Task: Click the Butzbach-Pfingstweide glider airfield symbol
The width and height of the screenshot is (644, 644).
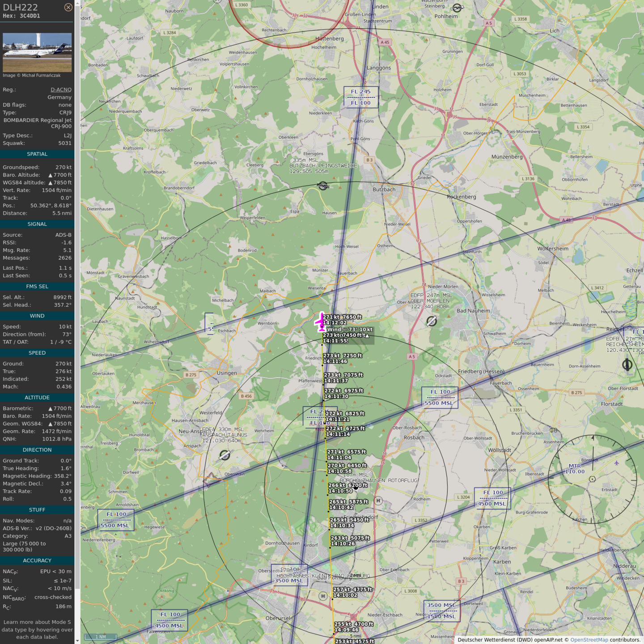Action: [x=323, y=186]
